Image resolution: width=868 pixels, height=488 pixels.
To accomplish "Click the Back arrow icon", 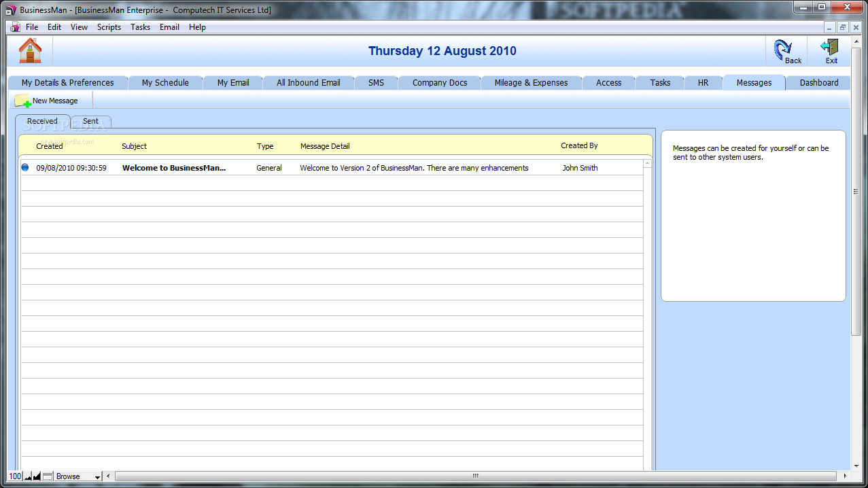I will tap(783, 50).
